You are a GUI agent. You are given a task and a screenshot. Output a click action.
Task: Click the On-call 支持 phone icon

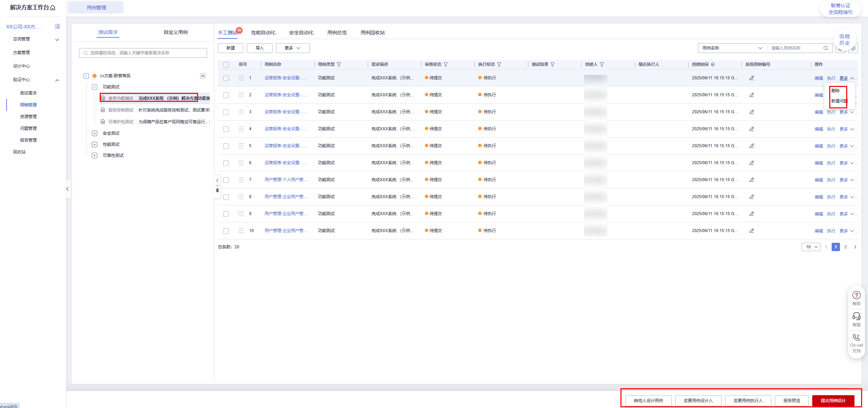[x=856, y=337]
